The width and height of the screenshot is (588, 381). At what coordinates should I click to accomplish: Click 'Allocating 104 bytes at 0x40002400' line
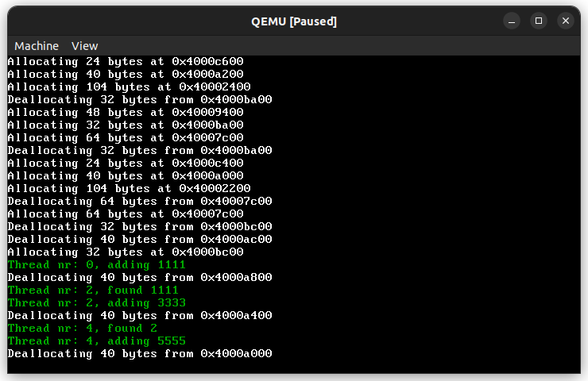[129, 87]
